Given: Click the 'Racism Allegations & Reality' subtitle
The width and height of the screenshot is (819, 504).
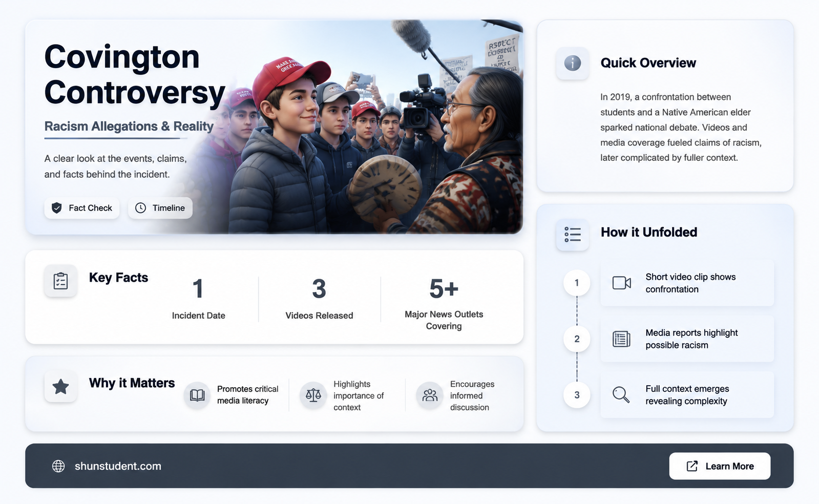Looking at the screenshot, I should (x=129, y=127).
